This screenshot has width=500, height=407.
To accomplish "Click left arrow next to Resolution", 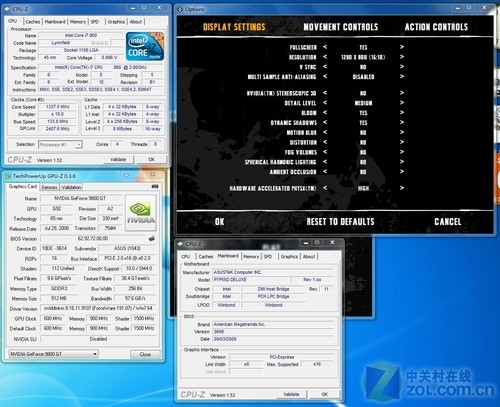I will (x=325, y=57).
